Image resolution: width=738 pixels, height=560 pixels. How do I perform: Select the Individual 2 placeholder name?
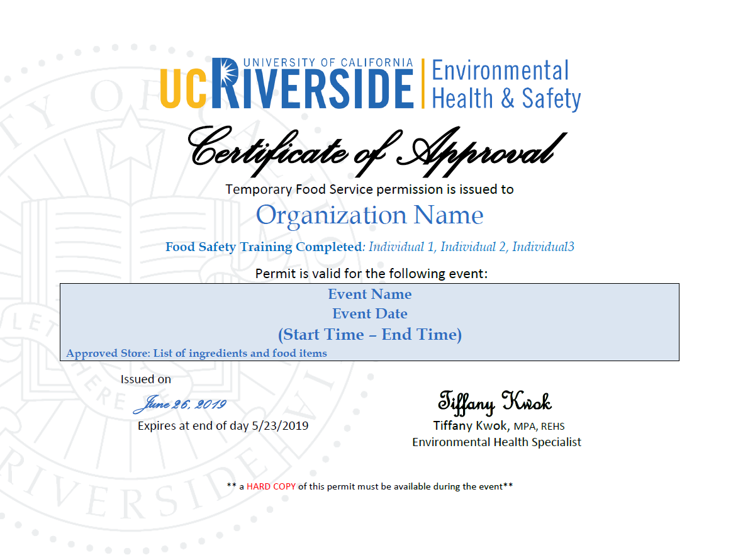click(x=474, y=247)
